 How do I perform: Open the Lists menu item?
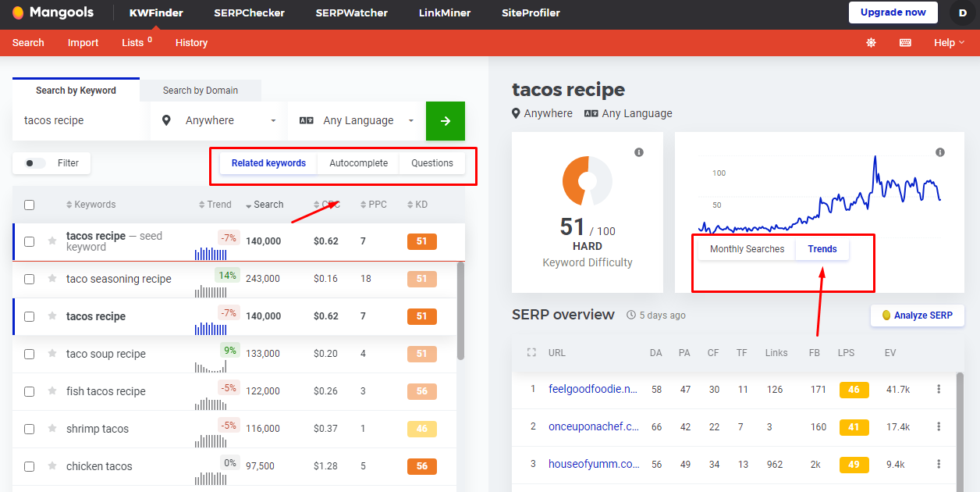137,43
